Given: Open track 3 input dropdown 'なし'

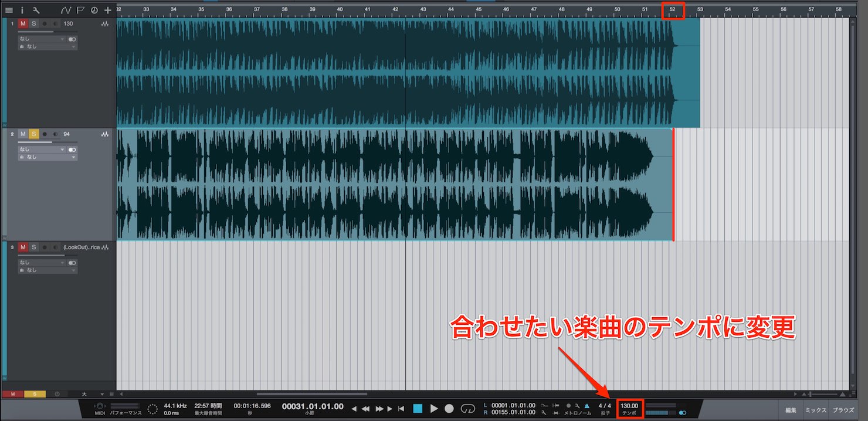Looking at the screenshot, I should pyautogui.click(x=42, y=263).
